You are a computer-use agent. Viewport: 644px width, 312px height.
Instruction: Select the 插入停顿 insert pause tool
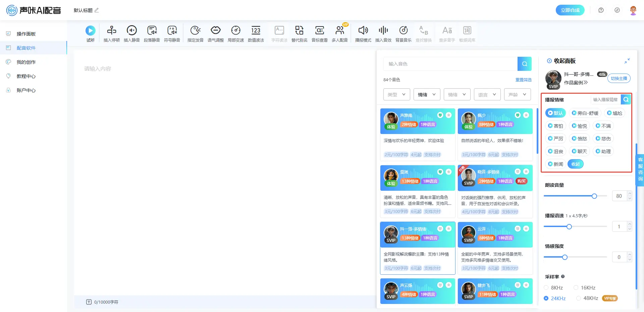(x=111, y=31)
